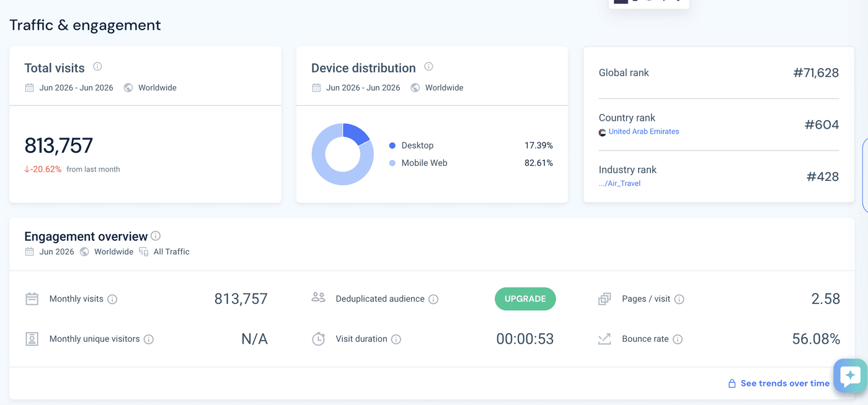The height and width of the screenshot is (405, 868).
Task: Click the Bounce rate arrow icon
Action: [x=604, y=339]
